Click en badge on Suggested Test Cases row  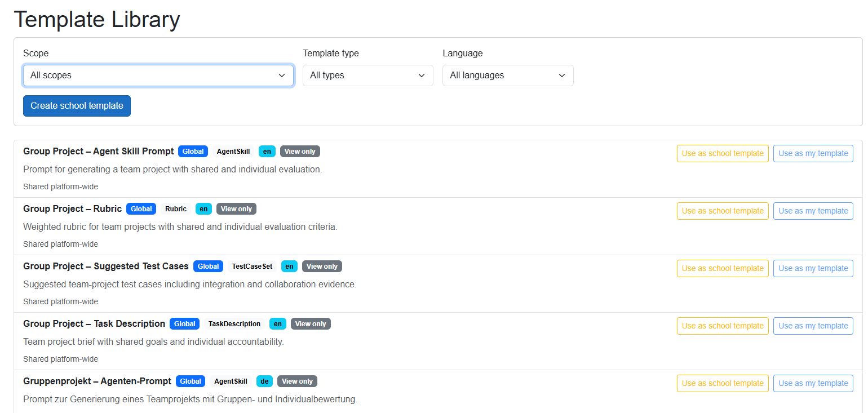pyautogui.click(x=289, y=267)
